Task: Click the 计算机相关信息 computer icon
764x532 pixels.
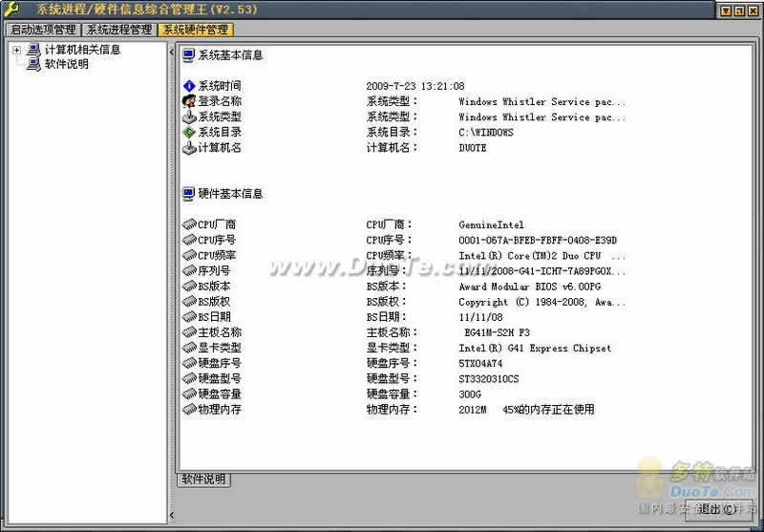Action: point(33,50)
